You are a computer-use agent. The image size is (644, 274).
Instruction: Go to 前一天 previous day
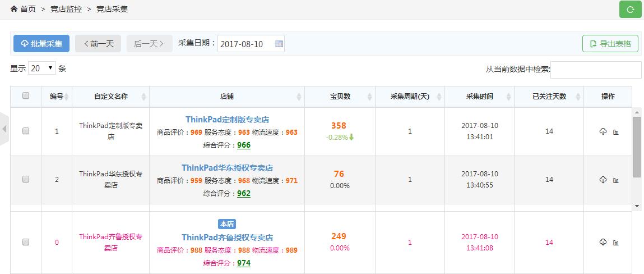pos(98,44)
